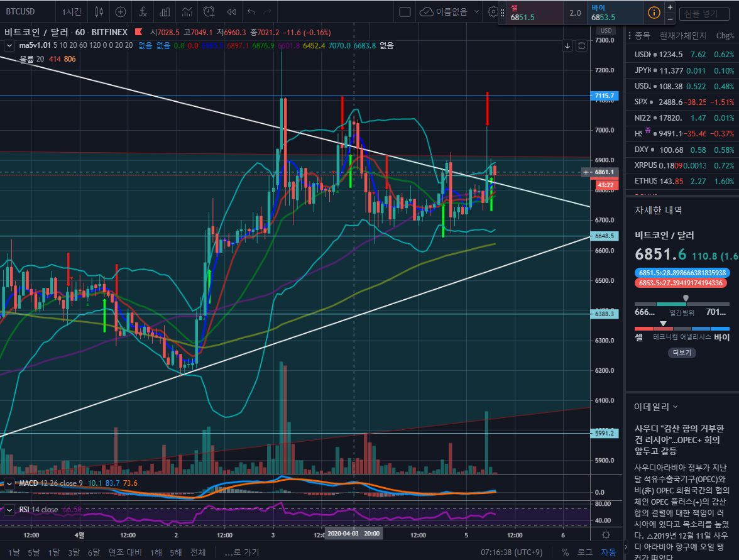The width and height of the screenshot is (739, 560).
Task: Click the 6648.5 horizontal line label
Action: tap(605, 236)
